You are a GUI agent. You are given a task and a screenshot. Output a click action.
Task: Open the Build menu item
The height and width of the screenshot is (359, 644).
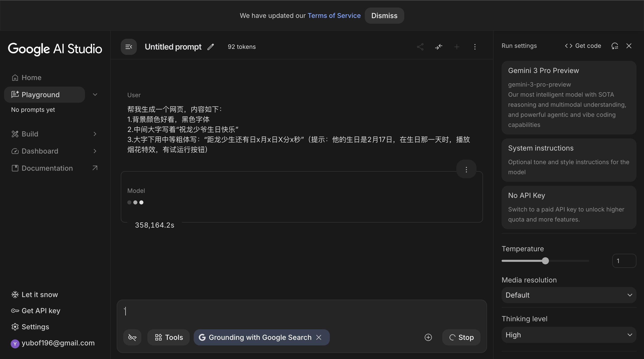pyautogui.click(x=30, y=134)
